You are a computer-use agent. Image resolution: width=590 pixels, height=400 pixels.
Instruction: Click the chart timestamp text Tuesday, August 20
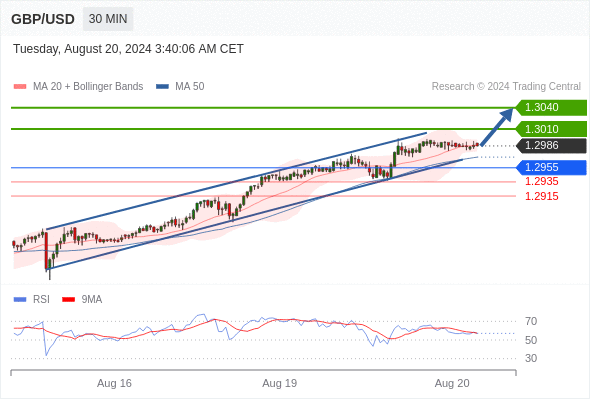[128, 49]
